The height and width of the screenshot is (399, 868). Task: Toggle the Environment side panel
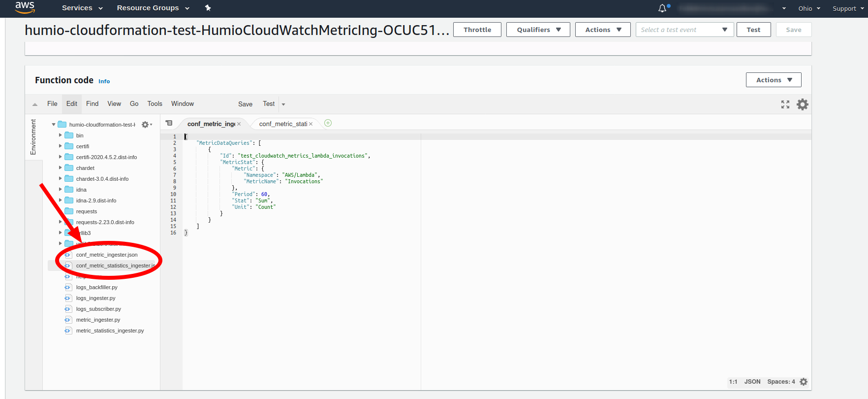pyautogui.click(x=33, y=137)
